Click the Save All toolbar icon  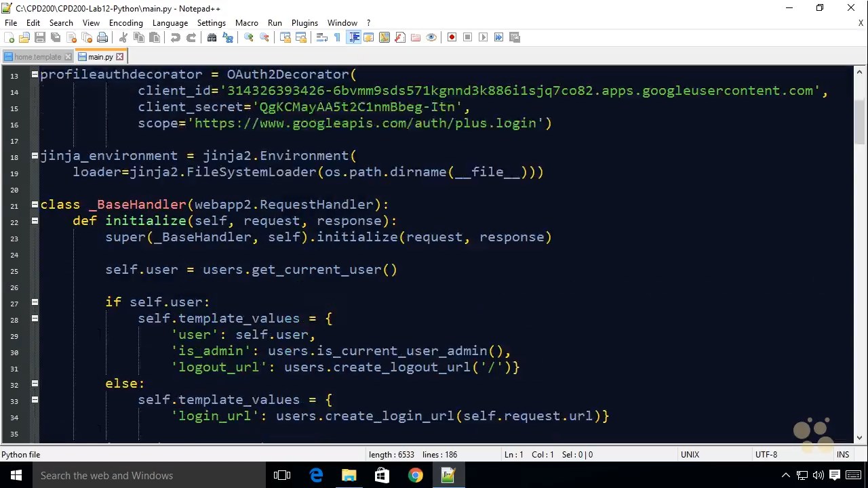(56, 37)
